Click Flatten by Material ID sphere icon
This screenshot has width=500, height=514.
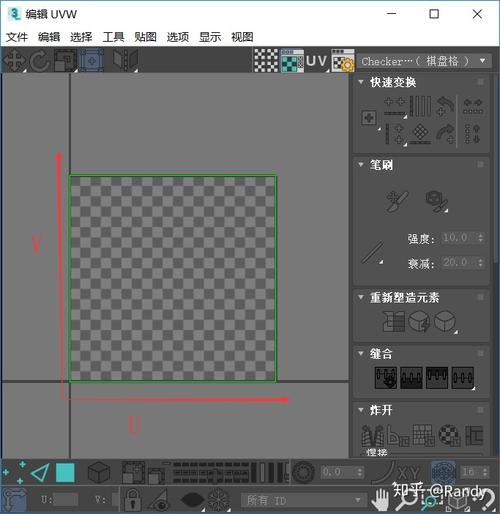449,435
